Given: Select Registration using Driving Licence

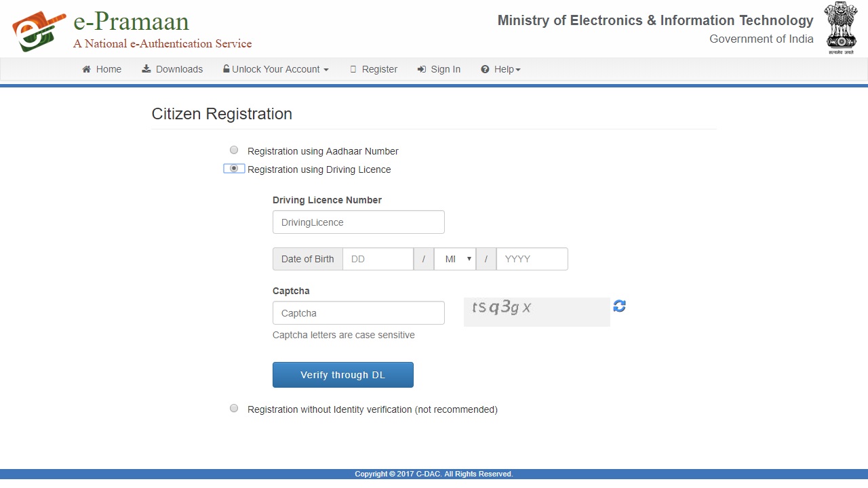Looking at the screenshot, I should coord(234,168).
